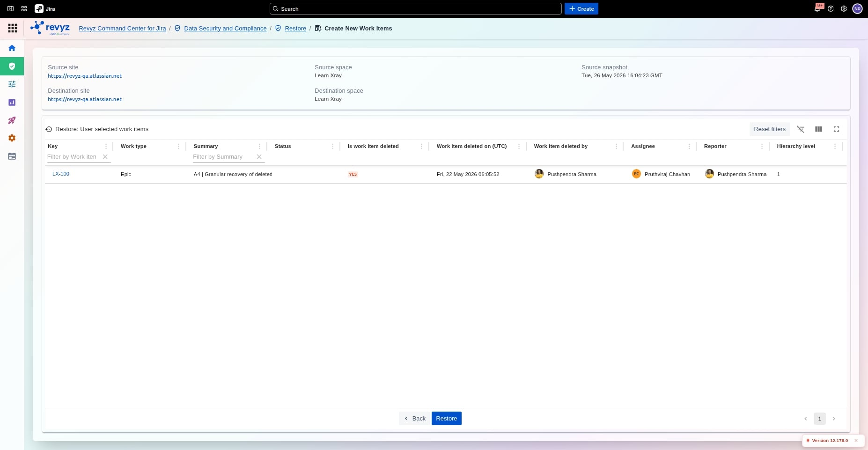868x450 pixels.
Task: Sort by the Work type column header
Action: click(133, 147)
